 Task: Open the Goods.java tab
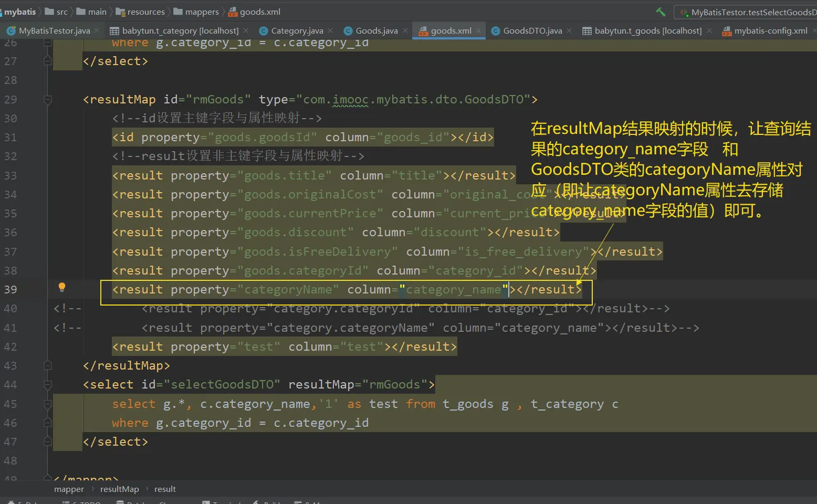coord(376,30)
